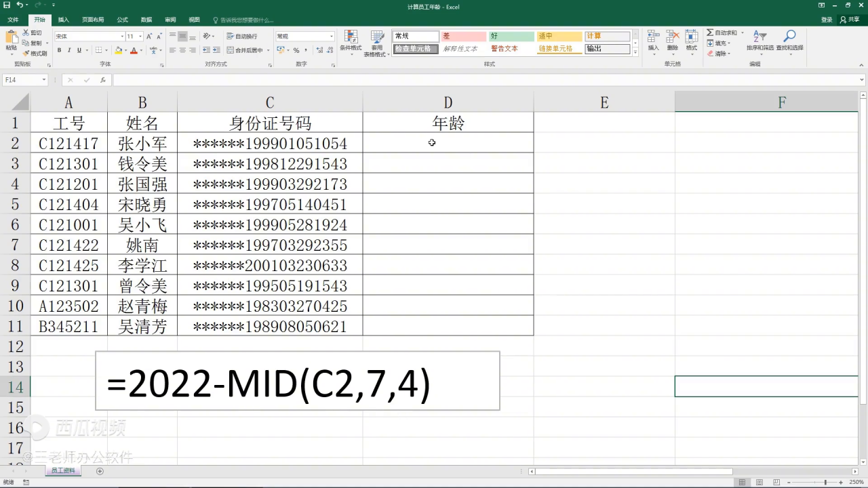Expand the formula bar
The image size is (868, 488).
[862, 80]
